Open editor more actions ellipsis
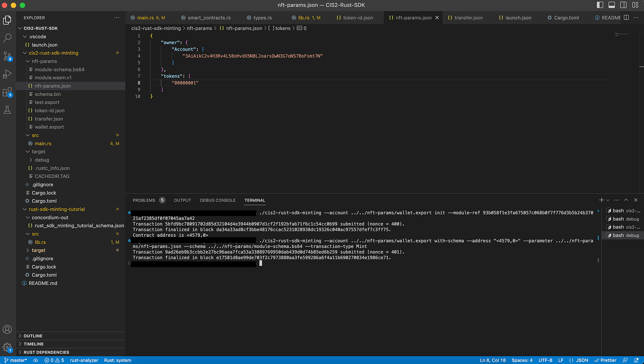The image size is (644, 364). (636, 18)
